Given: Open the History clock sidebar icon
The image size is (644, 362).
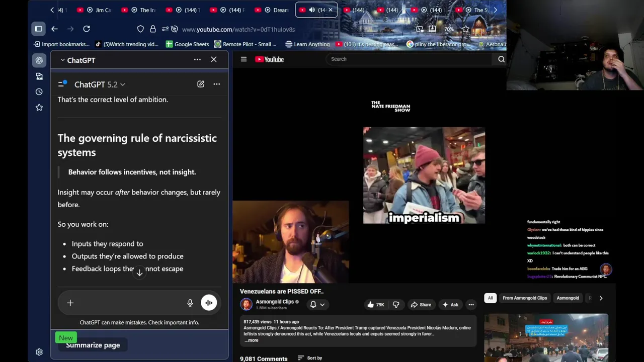Looking at the screenshot, I should [x=39, y=92].
